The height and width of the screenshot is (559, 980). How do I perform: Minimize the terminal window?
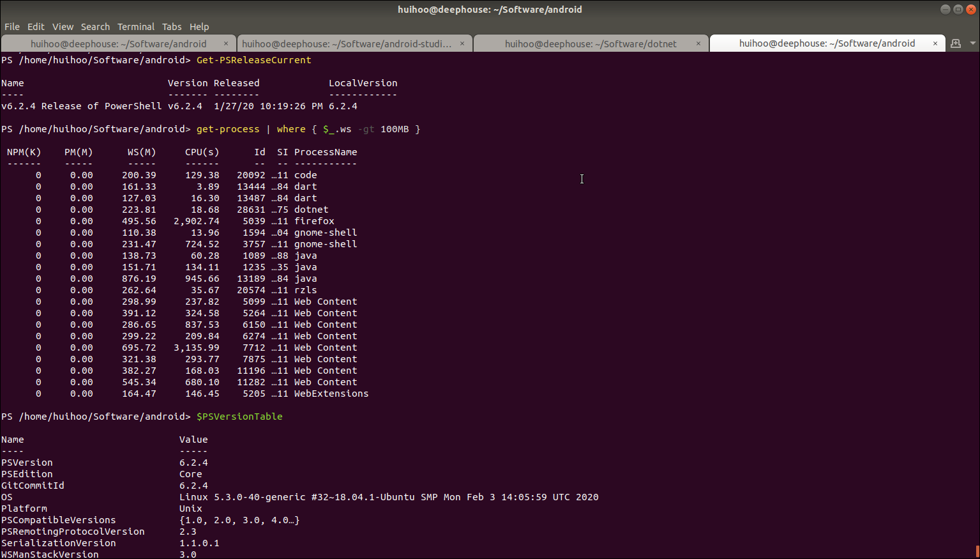(x=945, y=9)
